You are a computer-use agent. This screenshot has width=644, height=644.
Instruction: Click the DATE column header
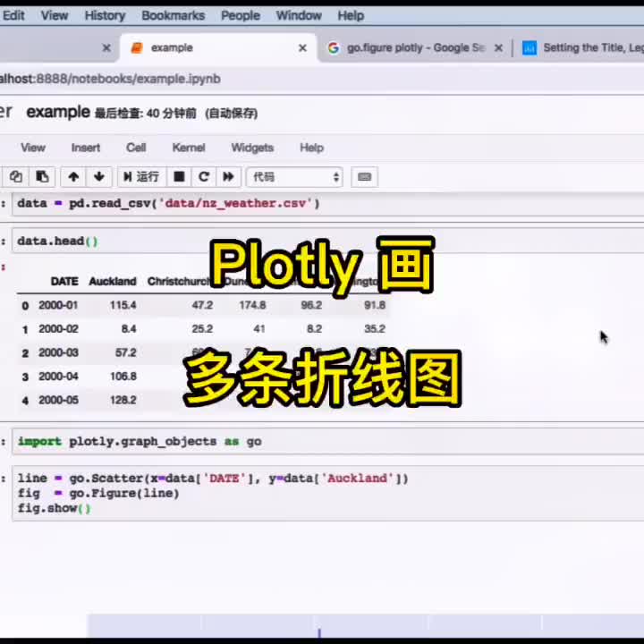point(64,282)
